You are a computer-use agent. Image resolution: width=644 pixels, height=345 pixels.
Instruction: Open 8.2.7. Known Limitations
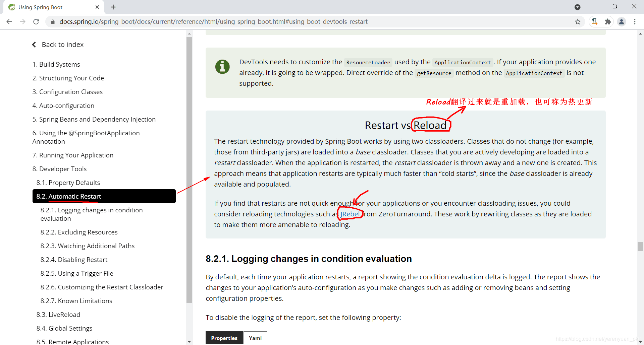pyautogui.click(x=76, y=301)
